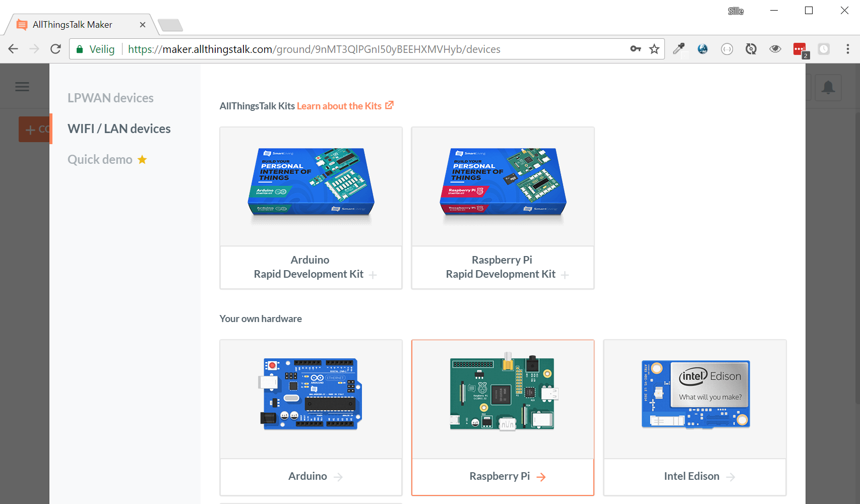Open the red extension with badge 2
The image size is (860, 504).
tap(801, 50)
